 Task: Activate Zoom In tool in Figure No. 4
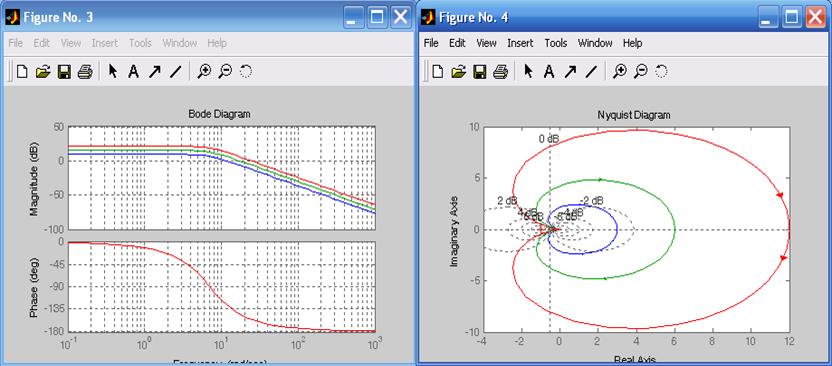coord(620,71)
